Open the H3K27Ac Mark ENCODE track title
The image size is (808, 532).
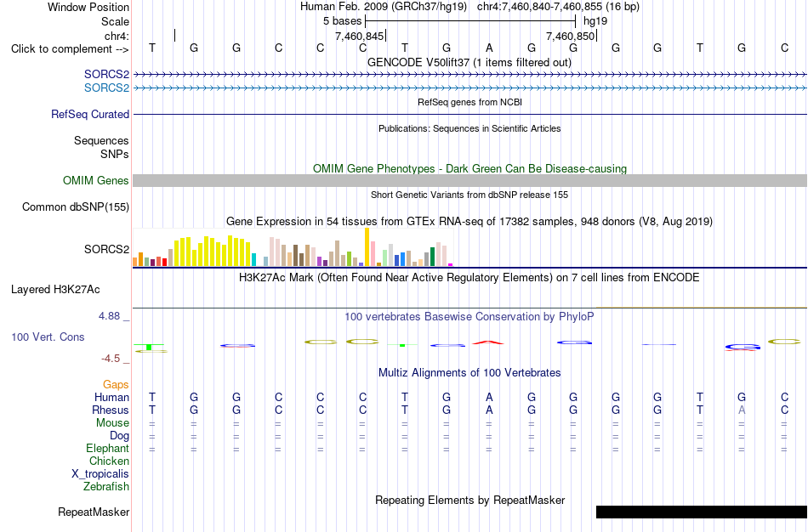pyautogui.click(x=469, y=278)
